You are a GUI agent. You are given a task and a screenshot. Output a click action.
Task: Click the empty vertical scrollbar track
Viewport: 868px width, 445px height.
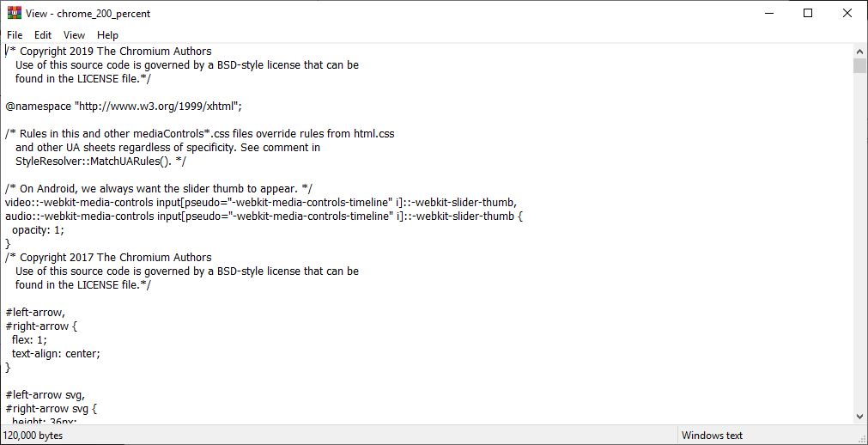[859, 241]
